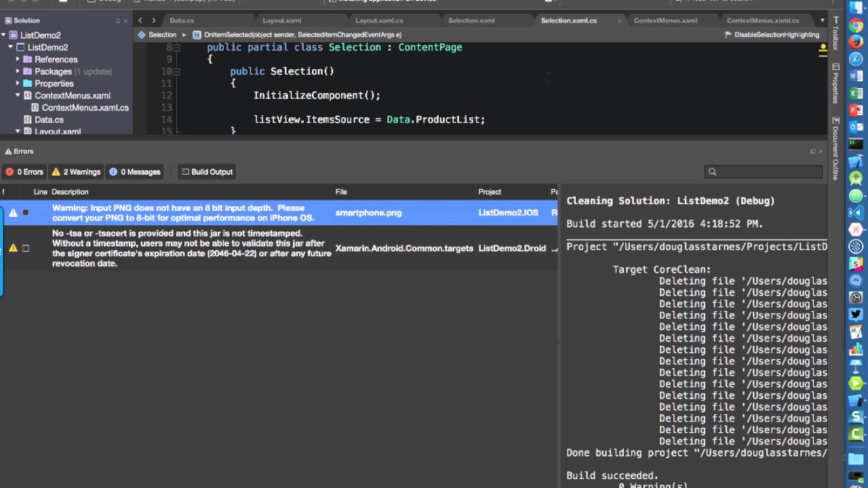Select the ListDemo2.Droid project cell
The width and height of the screenshot is (868, 488).
coord(512,248)
